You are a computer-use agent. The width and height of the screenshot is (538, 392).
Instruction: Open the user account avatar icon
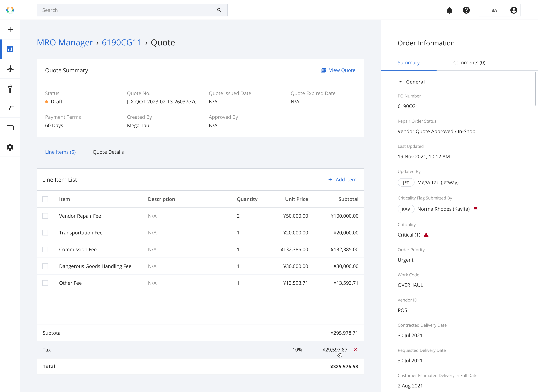point(514,10)
